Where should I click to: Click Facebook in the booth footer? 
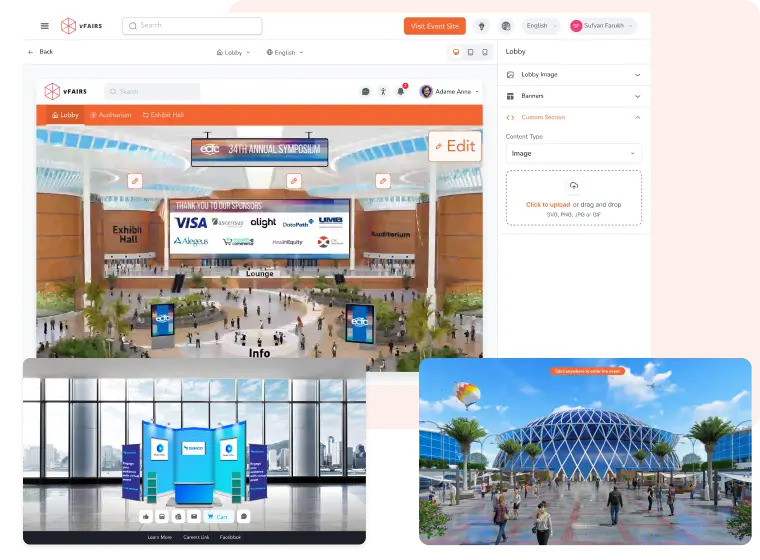click(x=230, y=537)
